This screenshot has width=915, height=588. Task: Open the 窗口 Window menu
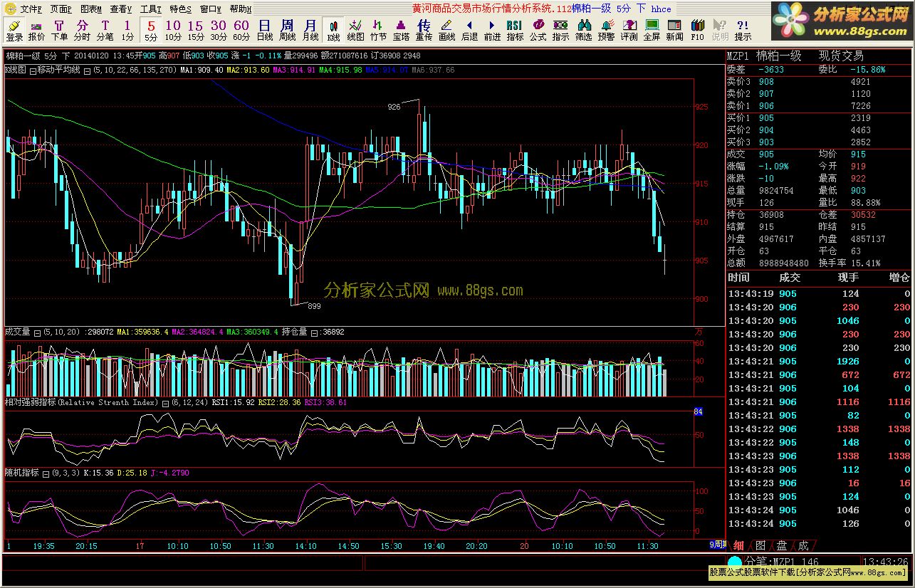click(210, 9)
